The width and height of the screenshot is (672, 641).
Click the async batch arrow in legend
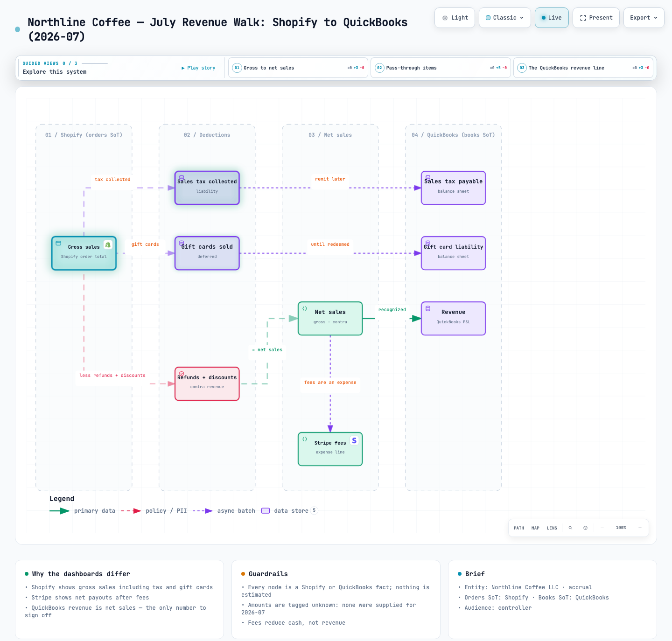203,511
